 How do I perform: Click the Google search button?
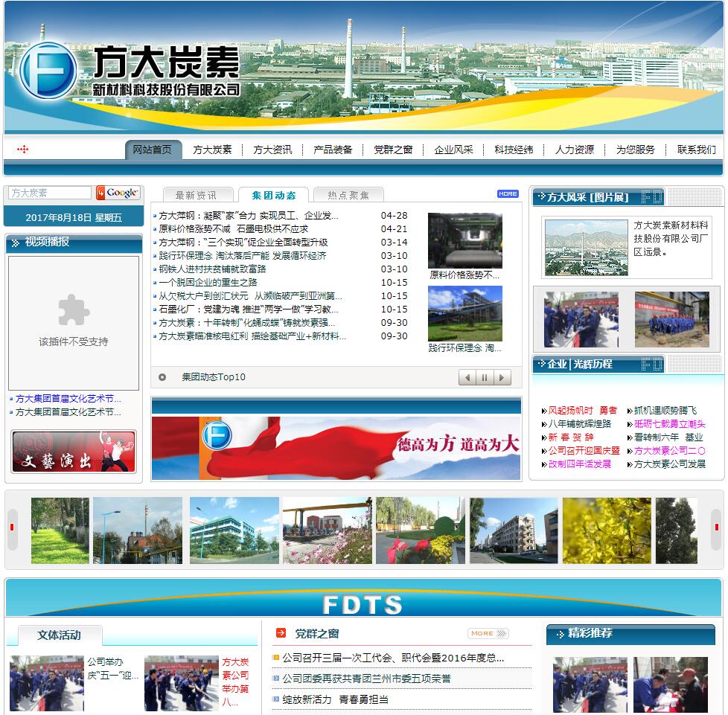coord(118,193)
